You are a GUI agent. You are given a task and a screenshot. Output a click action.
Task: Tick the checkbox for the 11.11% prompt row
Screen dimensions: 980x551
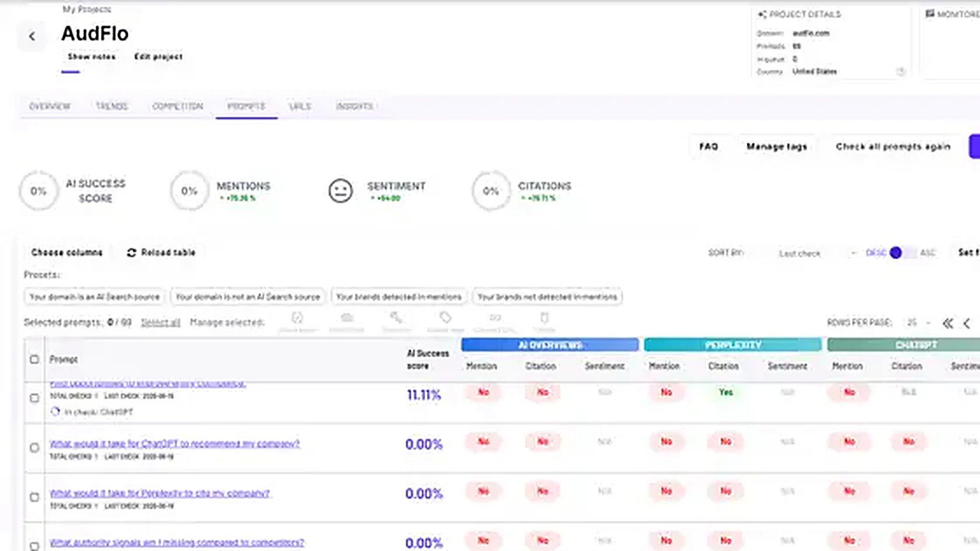click(x=34, y=398)
